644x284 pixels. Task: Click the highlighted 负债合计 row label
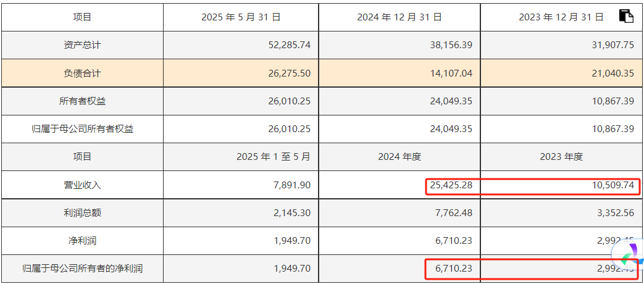pyautogui.click(x=82, y=73)
